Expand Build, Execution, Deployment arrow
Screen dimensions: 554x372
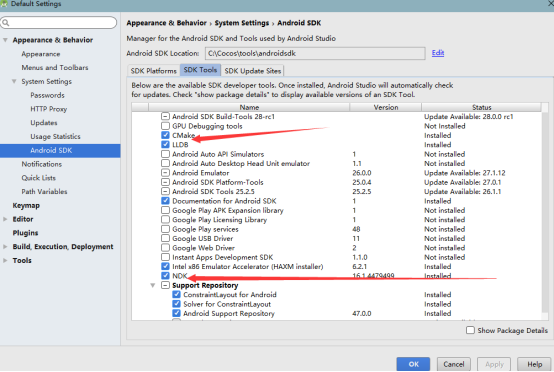(5, 247)
